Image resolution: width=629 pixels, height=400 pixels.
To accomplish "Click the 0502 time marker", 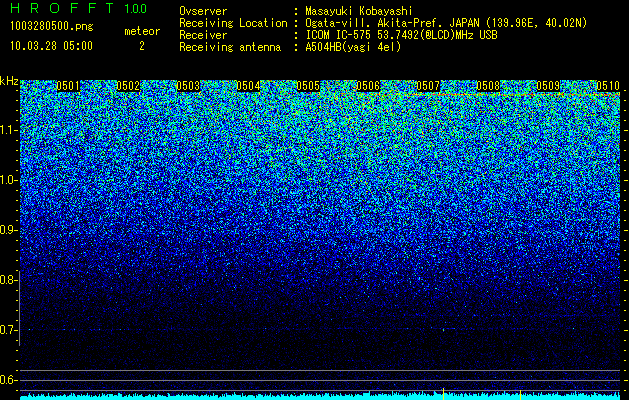I will click(128, 86).
